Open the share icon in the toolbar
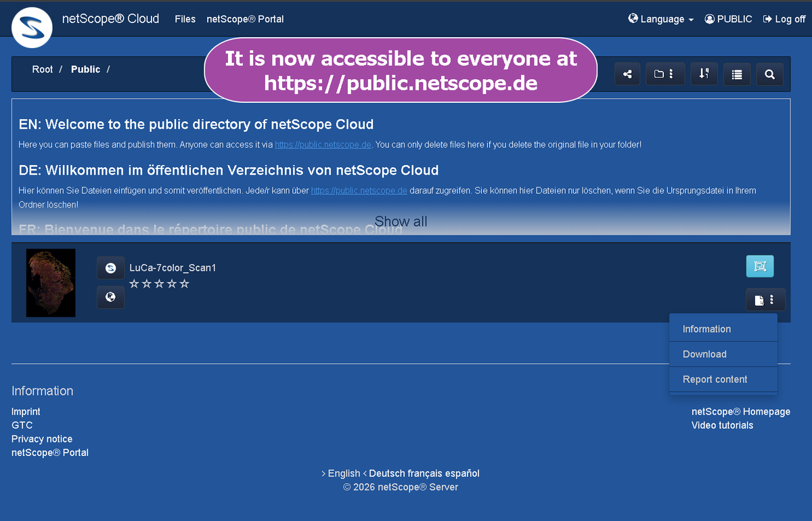This screenshot has width=812, height=521. tap(627, 74)
